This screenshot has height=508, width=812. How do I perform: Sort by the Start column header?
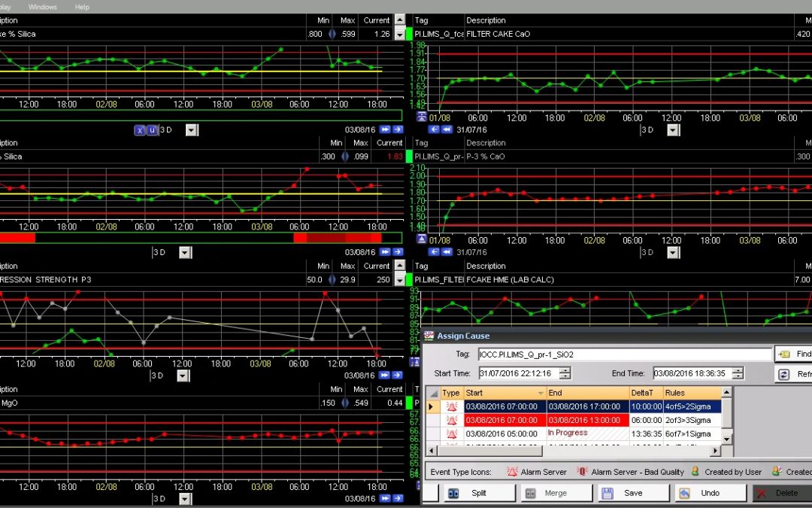pos(505,393)
